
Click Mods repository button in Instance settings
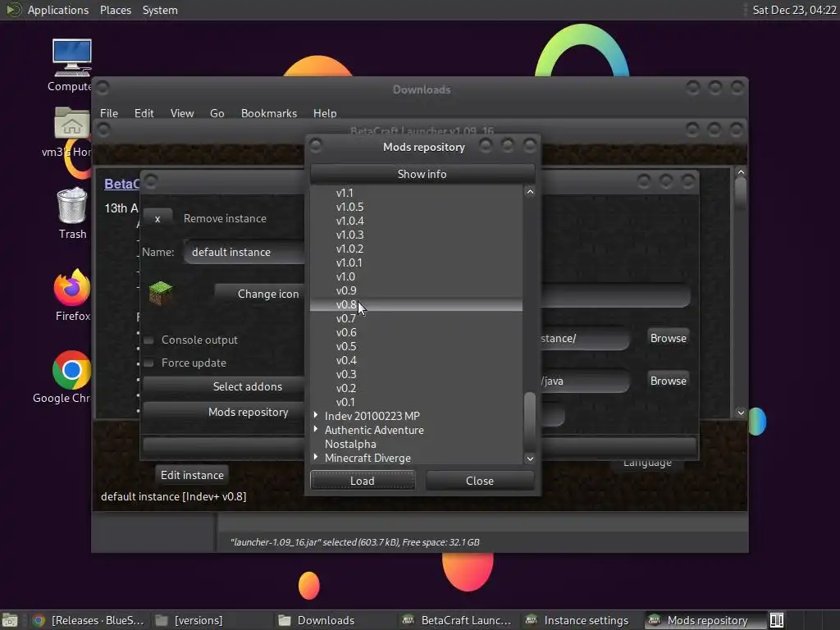click(224, 412)
